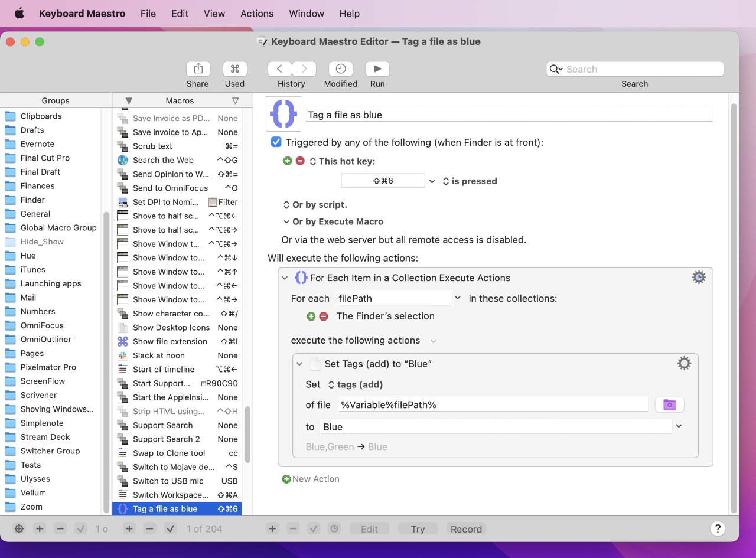Add a collection with green plus
Screen dimensions: 756x558
tap(311, 316)
